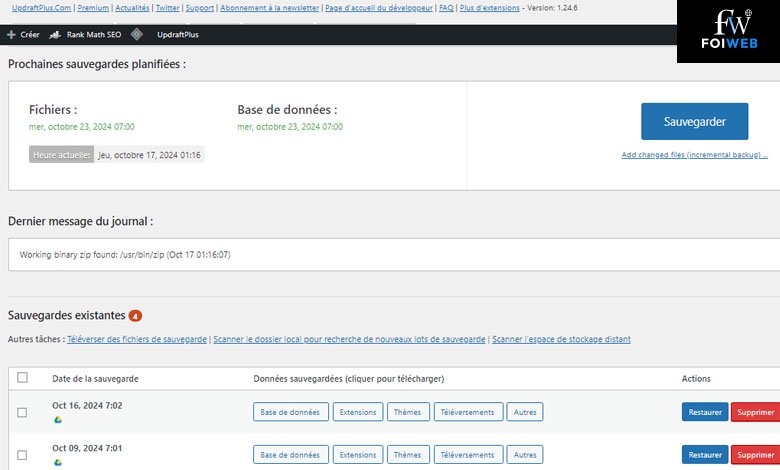
Task: Click Google Drive icon under Oct 09 backup
Action: [58, 463]
